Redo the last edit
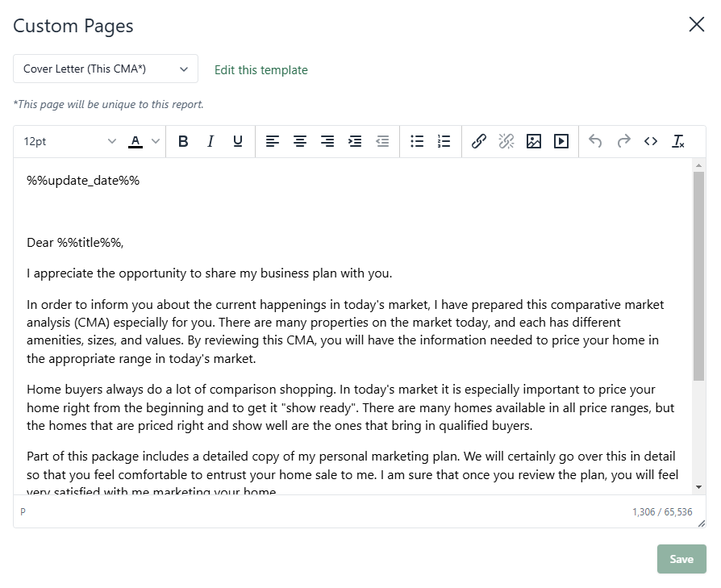Screen dimensions: 721x588 point(623,141)
